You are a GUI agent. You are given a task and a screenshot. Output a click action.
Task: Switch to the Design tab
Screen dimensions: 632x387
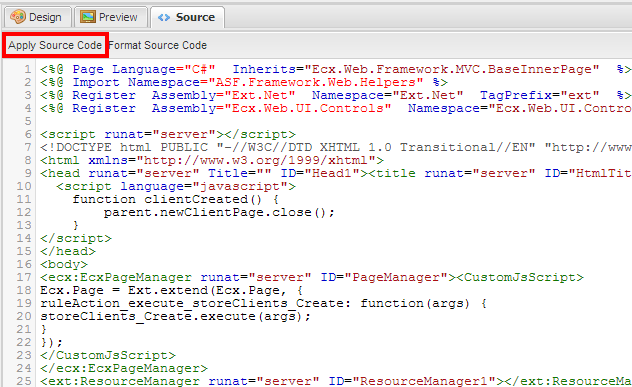coord(37,17)
